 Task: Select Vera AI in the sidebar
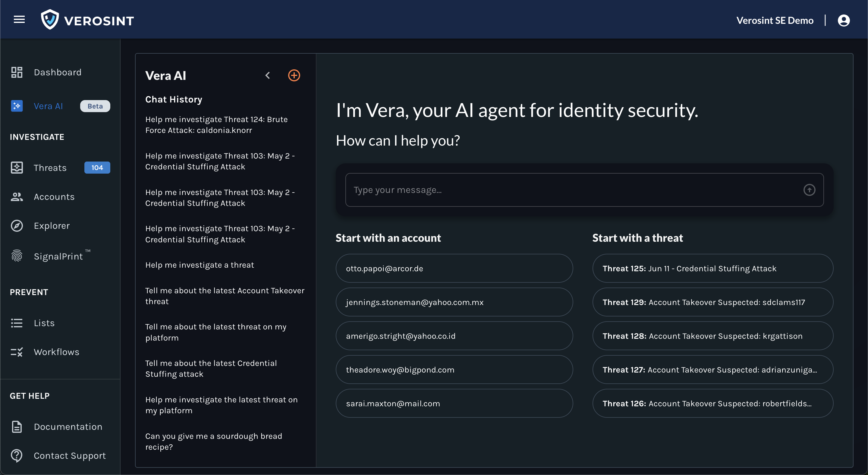(x=48, y=106)
